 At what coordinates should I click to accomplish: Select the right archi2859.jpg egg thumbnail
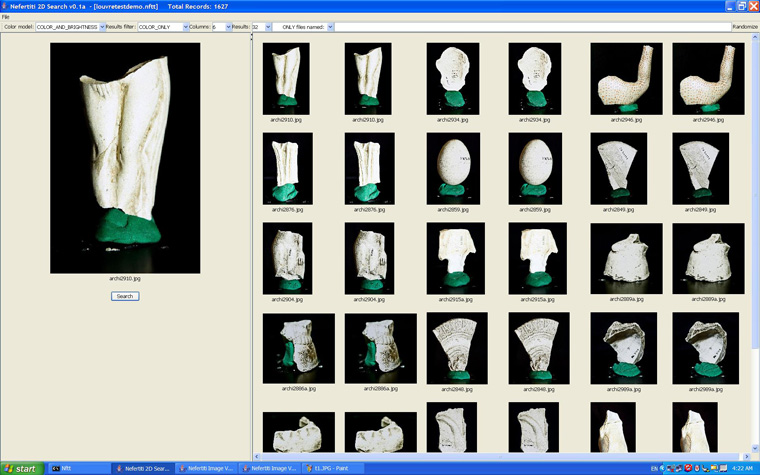(535, 169)
